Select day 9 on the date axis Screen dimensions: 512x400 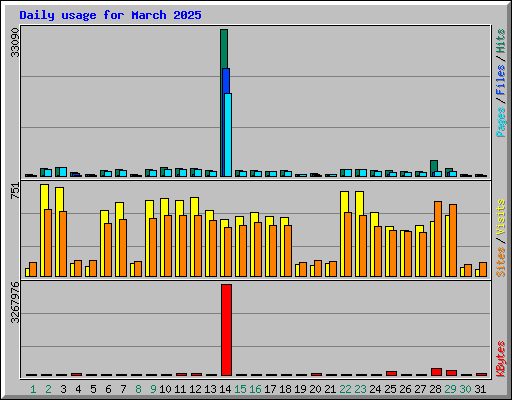153,389
